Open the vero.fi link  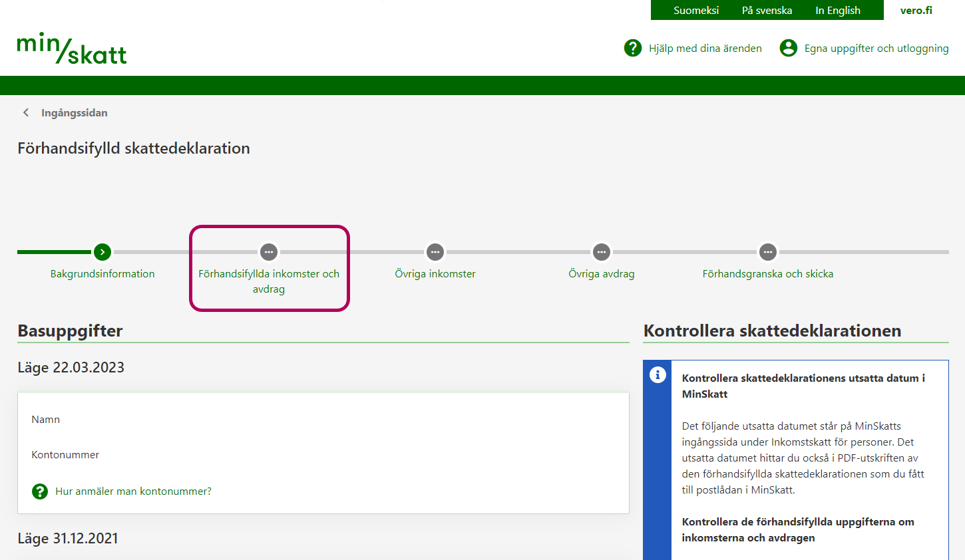[x=916, y=11]
